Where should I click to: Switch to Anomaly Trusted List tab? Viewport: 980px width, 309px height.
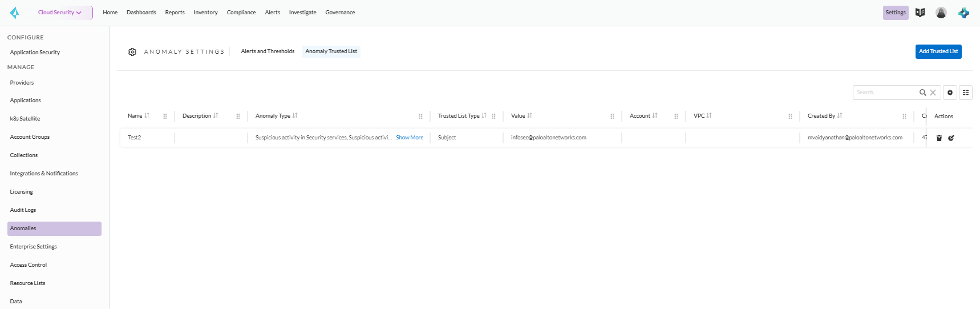[331, 51]
